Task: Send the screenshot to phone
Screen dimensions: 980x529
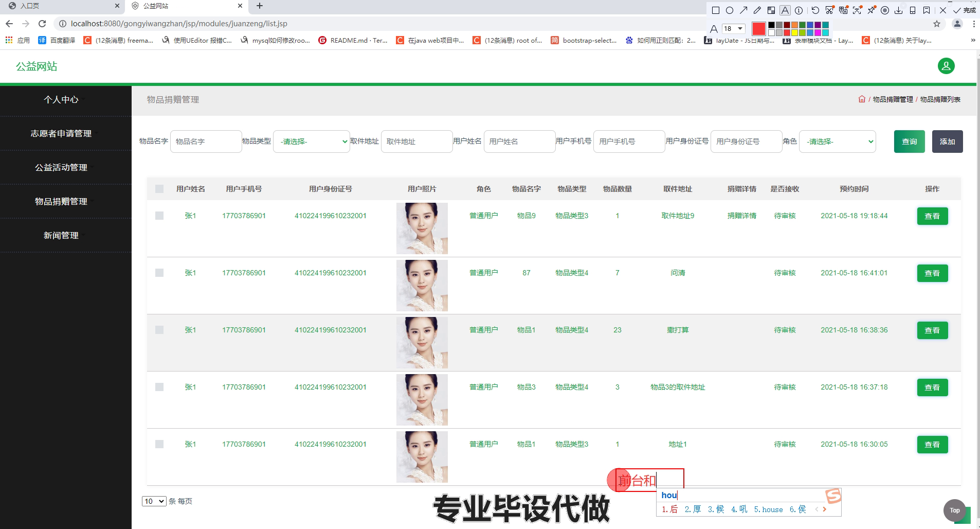Action: click(913, 10)
